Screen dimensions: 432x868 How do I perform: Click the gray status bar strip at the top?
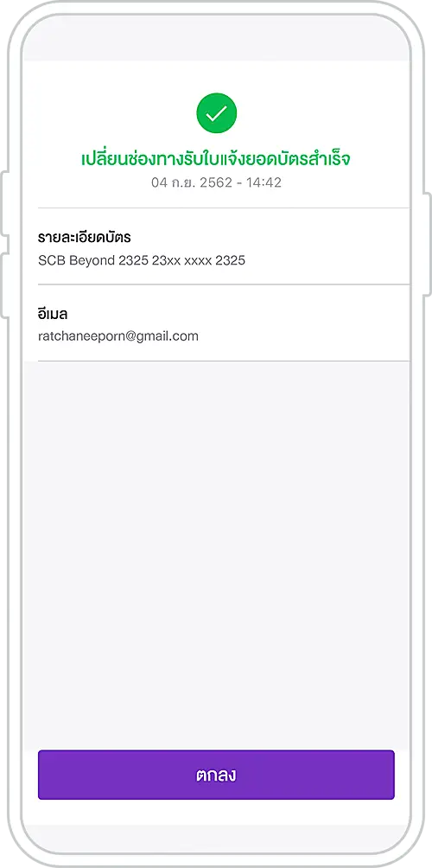tap(216, 39)
